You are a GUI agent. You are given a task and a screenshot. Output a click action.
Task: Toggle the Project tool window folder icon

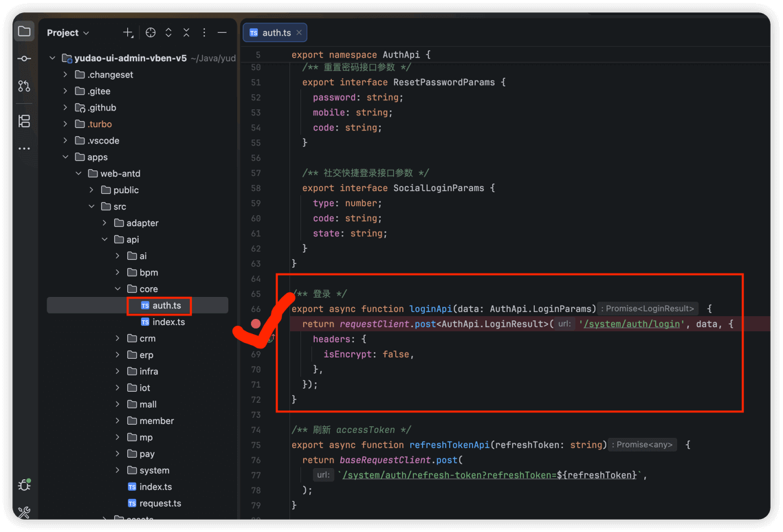(24, 32)
